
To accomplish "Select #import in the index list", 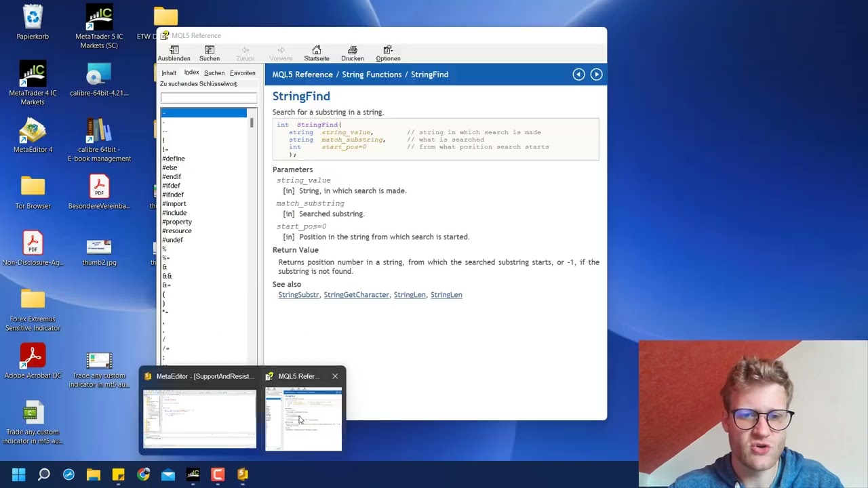I will [174, 203].
